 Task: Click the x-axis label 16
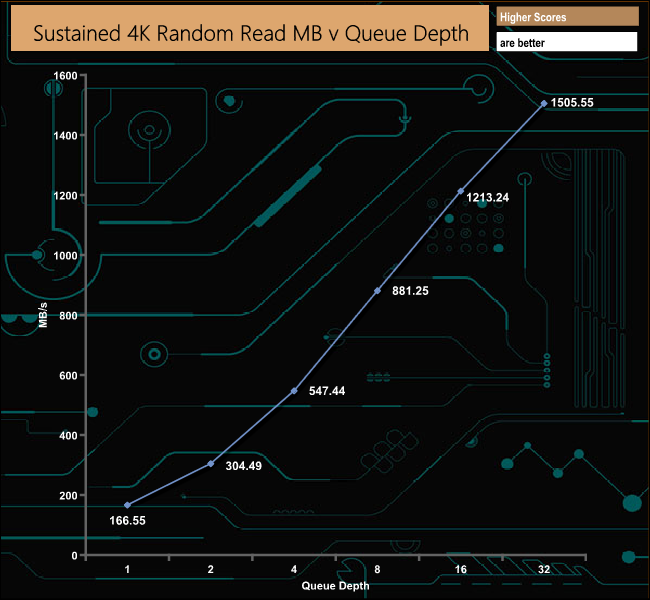pos(461,569)
